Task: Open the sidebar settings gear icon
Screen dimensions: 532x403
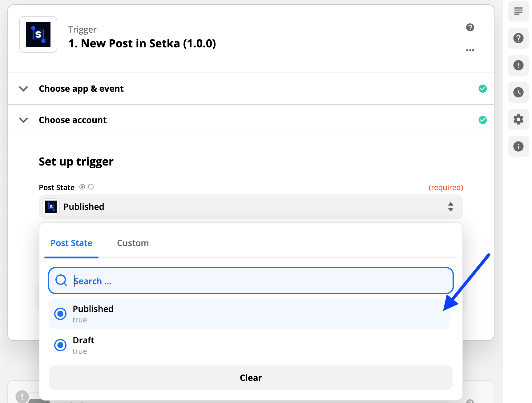Action: pyautogui.click(x=518, y=119)
